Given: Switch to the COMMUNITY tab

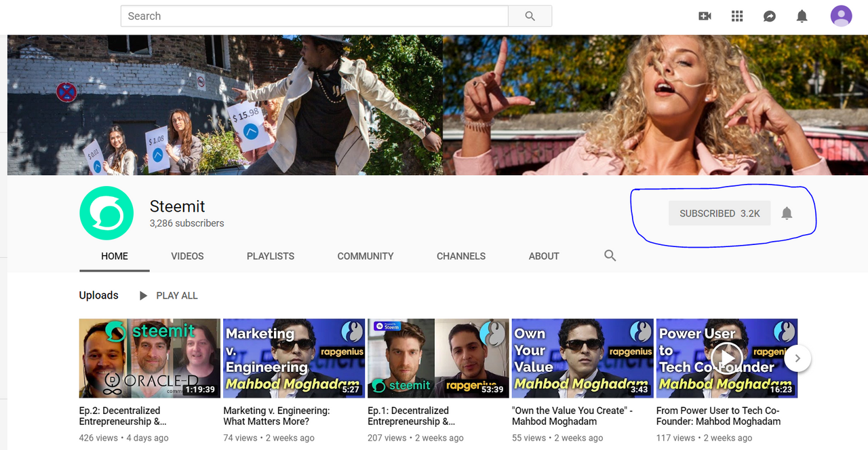Looking at the screenshot, I should (366, 257).
